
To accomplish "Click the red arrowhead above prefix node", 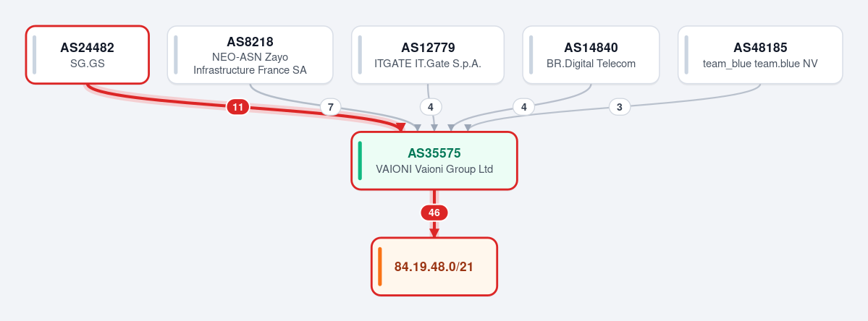I will [434, 233].
